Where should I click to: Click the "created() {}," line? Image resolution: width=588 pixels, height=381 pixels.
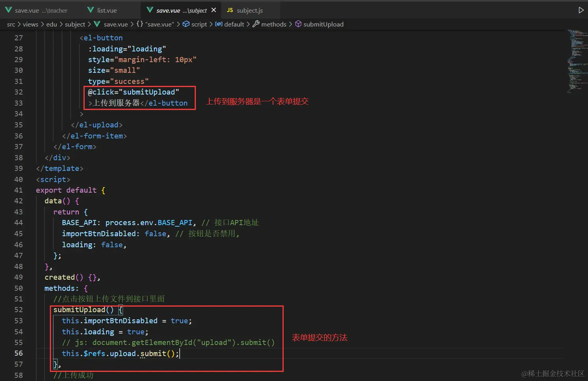pyautogui.click(x=72, y=277)
